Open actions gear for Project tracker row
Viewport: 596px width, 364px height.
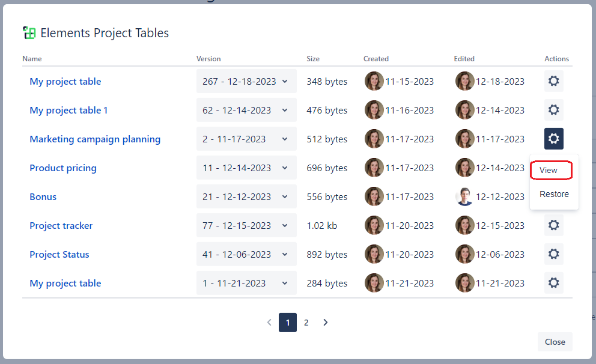point(553,225)
